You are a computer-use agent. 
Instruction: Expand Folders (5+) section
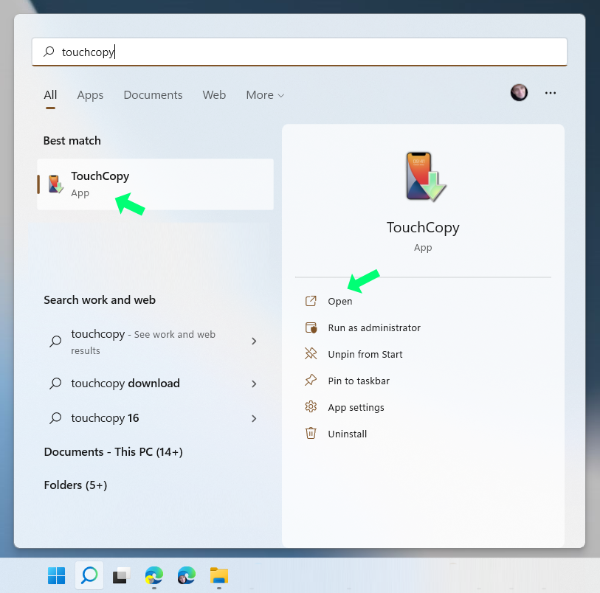pyautogui.click(x=75, y=485)
